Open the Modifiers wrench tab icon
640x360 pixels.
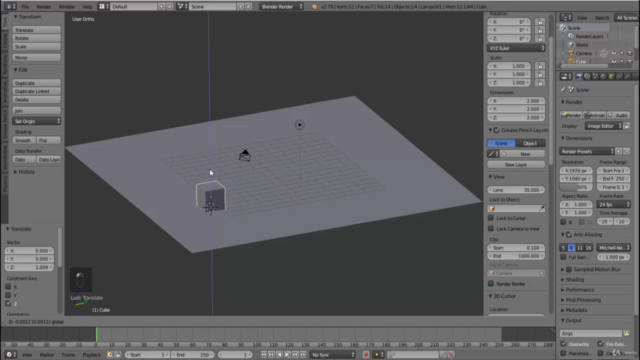point(627,76)
